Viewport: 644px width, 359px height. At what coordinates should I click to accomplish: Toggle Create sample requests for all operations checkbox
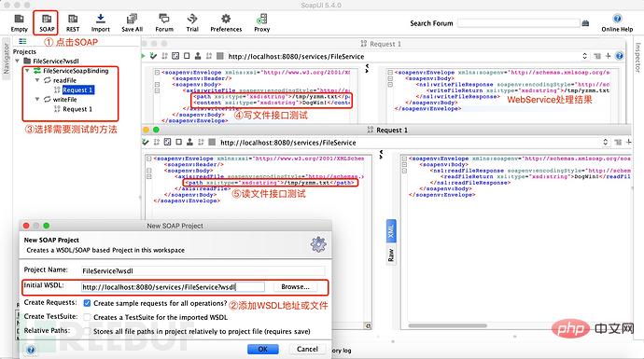tap(87, 303)
